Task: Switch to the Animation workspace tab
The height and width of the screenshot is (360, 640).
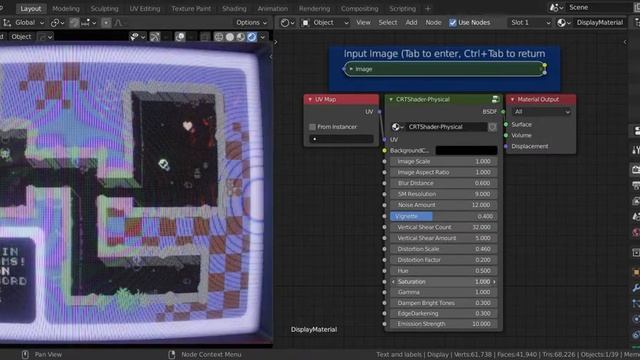Action: pos(273,9)
